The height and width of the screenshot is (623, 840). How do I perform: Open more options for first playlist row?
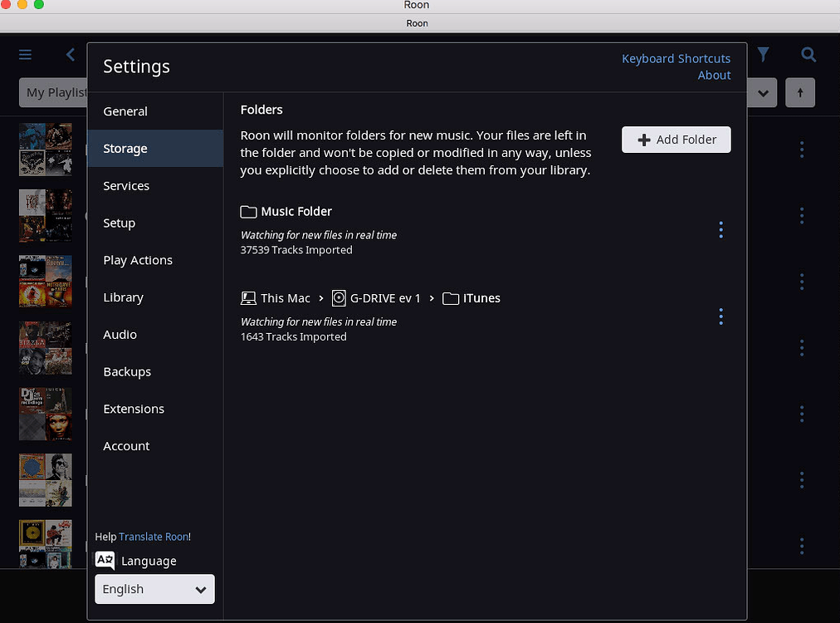click(802, 150)
